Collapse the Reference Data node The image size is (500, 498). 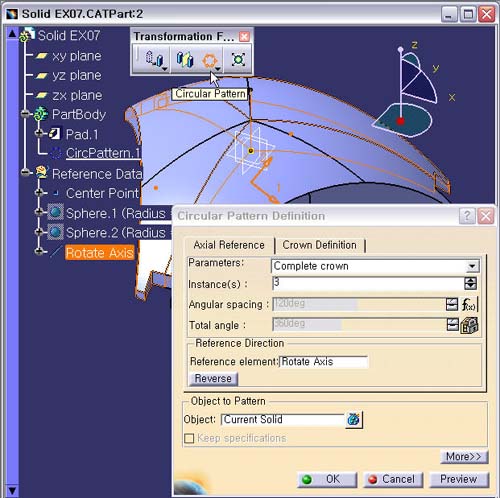(25, 172)
